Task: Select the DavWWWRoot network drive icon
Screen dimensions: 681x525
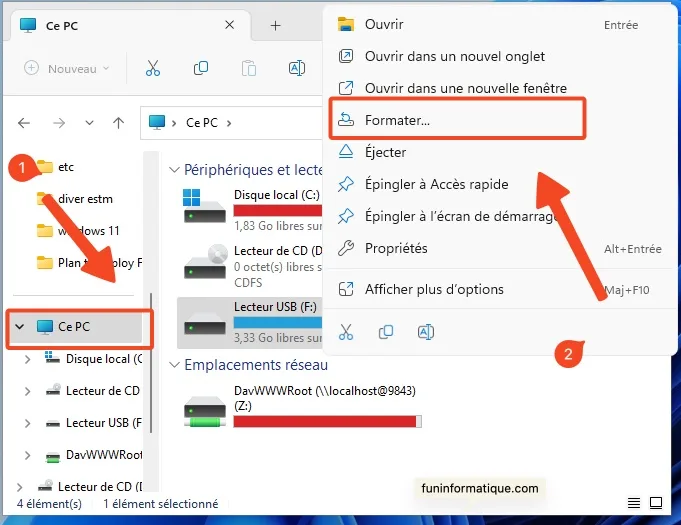Action: pyautogui.click(x=205, y=411)
